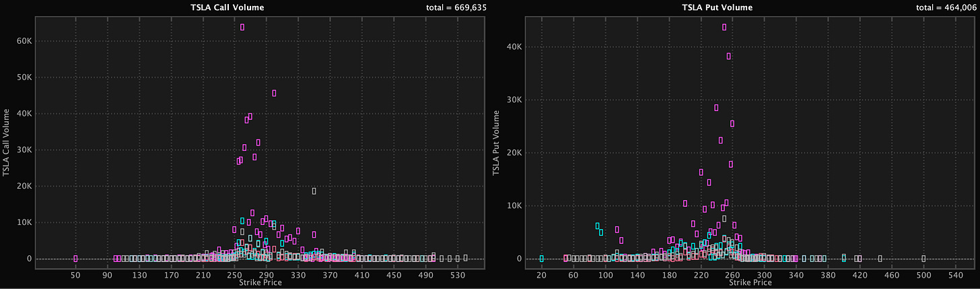Click strike tick 380 on put chart

(828, 276)
